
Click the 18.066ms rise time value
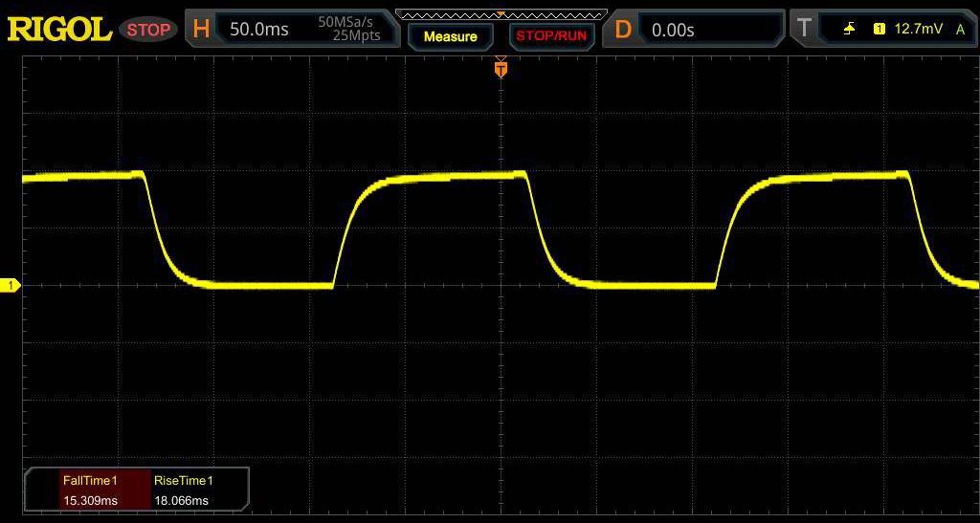click(x=181, y=501)
